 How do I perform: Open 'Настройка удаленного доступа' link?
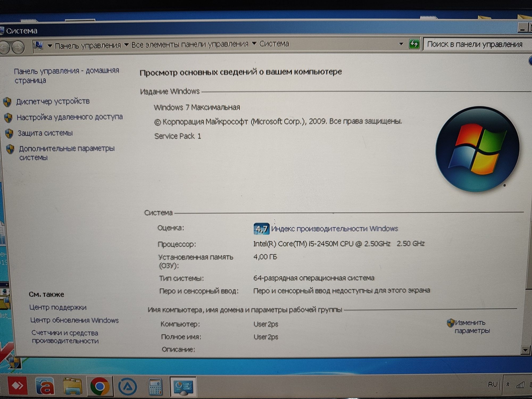70,117
